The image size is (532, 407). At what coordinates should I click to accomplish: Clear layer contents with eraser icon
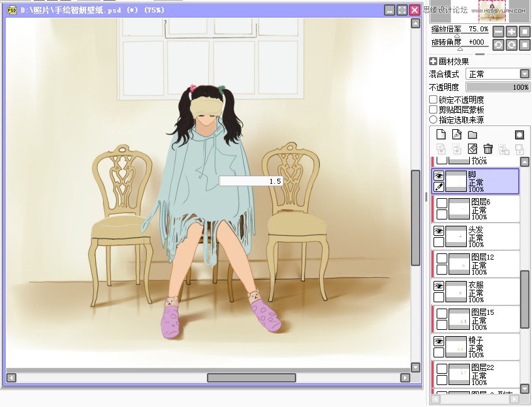(x=472, y=149)
